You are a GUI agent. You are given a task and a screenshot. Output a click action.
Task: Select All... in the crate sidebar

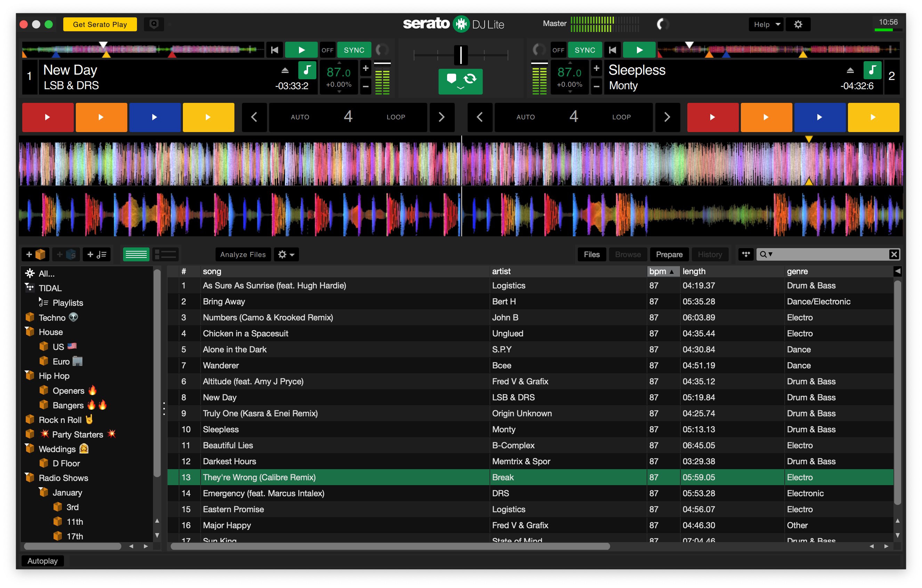click(46, 274)
